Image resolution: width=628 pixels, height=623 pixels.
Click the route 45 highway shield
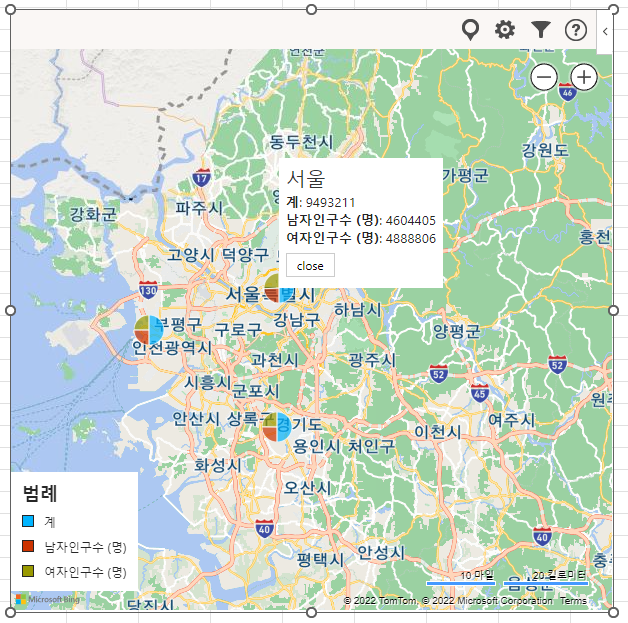(x=480, y=394)
